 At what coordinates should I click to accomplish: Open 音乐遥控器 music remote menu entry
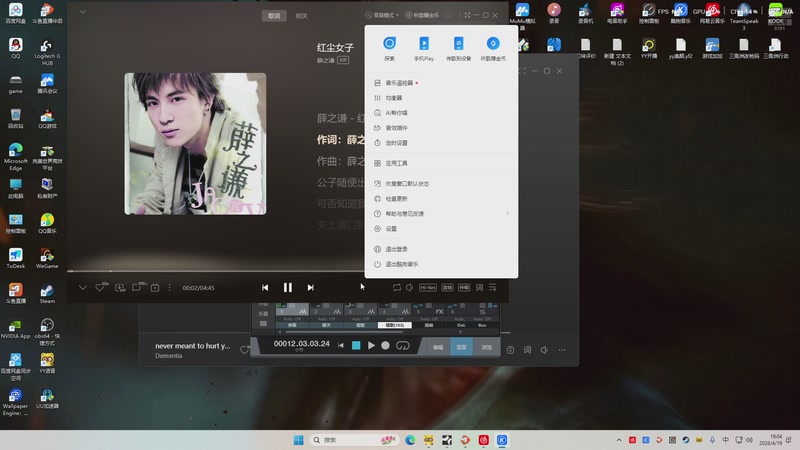click(x=441, y=83)
